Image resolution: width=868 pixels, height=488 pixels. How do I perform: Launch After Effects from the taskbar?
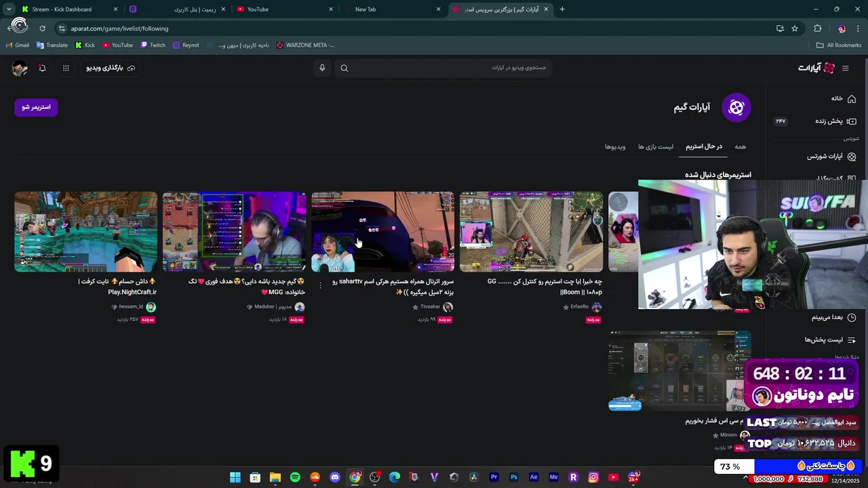(x=534, y=477)
